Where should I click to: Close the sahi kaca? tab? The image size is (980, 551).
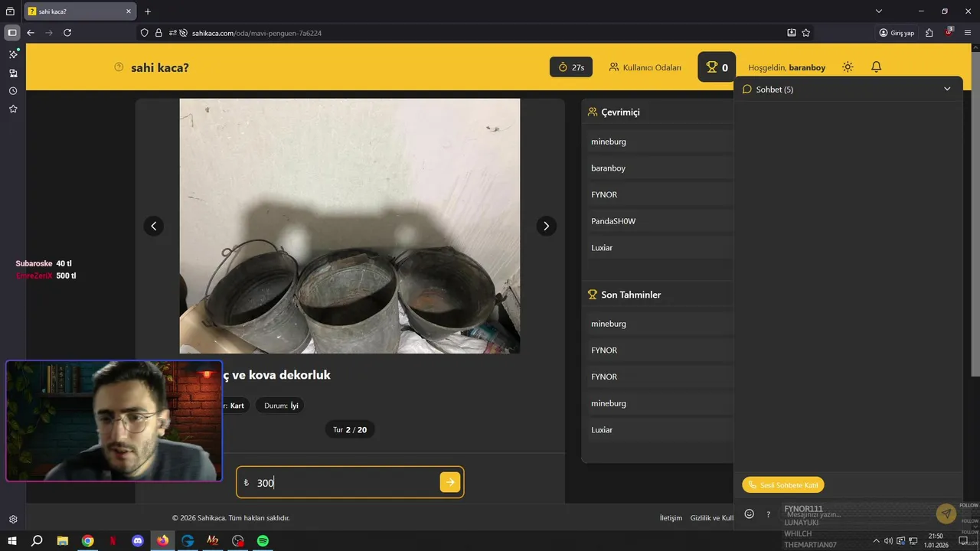(129, 11)
